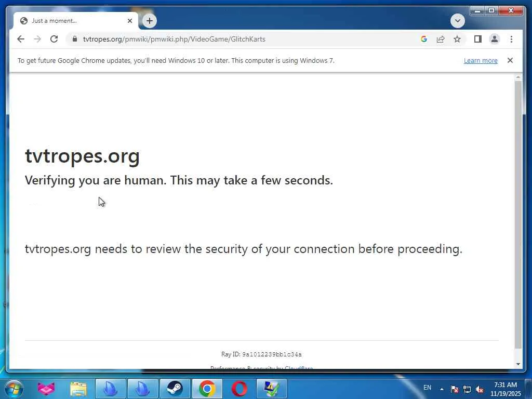Click the tvtropes.org URL in the address bar
Viewport: 532px width, 399px height.
174,39
